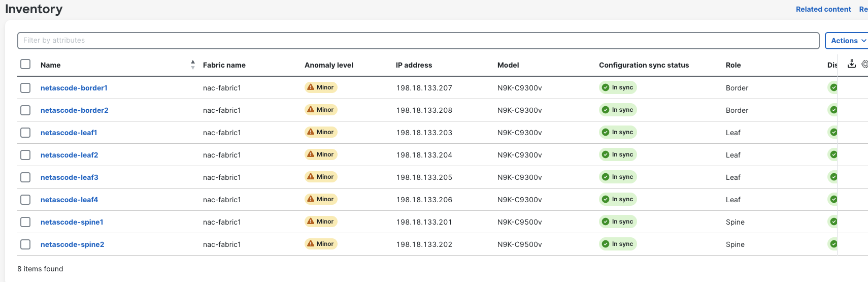
Task: Click Minor warning icon for netascode-leaf4
Action: click(311, 199)
